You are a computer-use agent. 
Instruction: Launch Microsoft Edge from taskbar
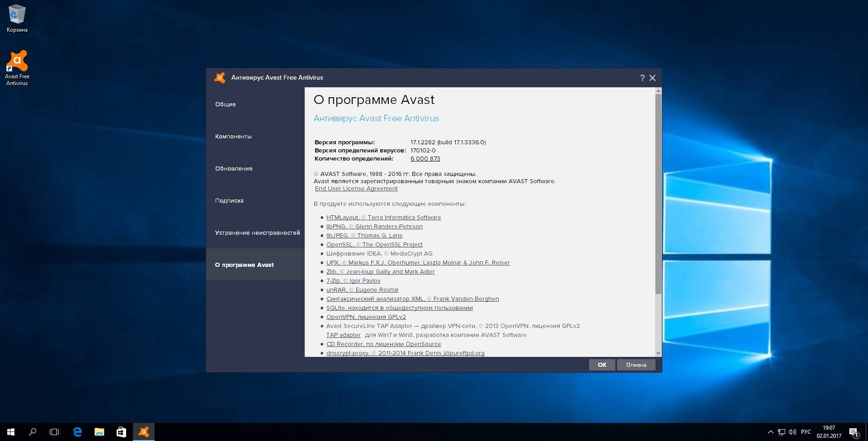click(x=77, y=432)
